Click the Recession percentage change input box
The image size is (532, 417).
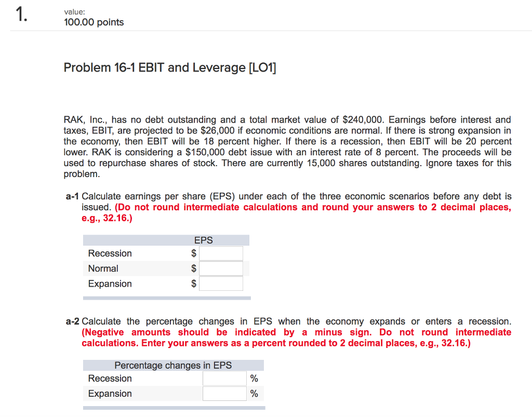pyautogui.click(x=224, y=378)
